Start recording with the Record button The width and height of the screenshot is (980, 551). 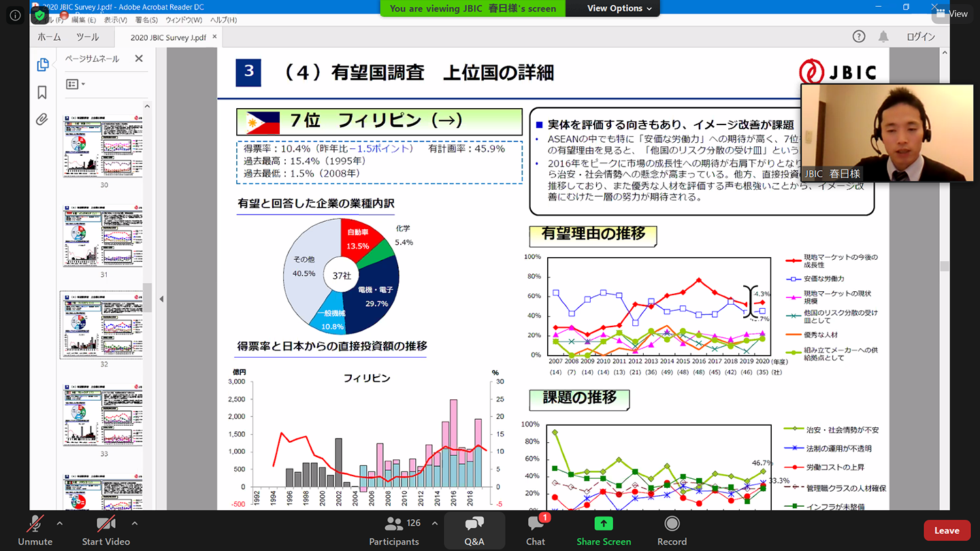[672, 531]
